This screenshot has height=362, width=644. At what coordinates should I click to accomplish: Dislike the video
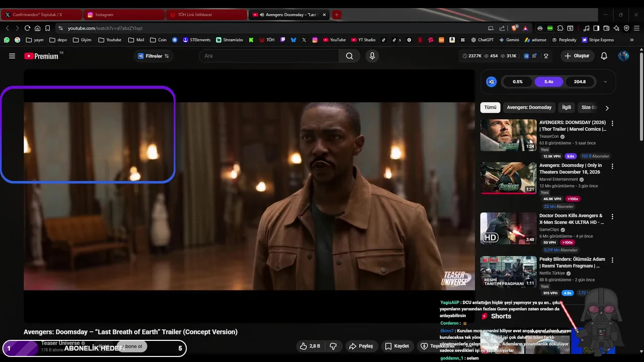click(x=333, y=346)
